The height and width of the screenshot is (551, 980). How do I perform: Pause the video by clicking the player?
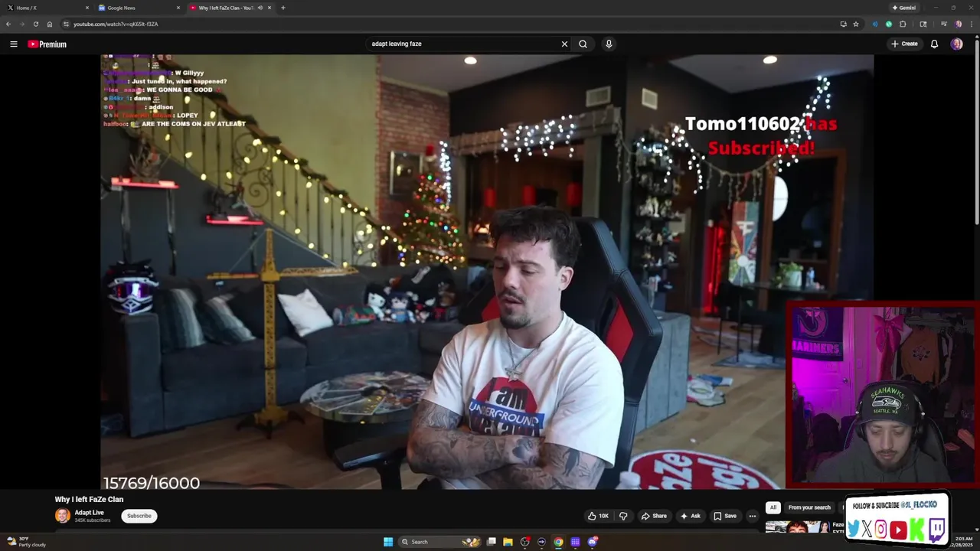tap(487, 272)
